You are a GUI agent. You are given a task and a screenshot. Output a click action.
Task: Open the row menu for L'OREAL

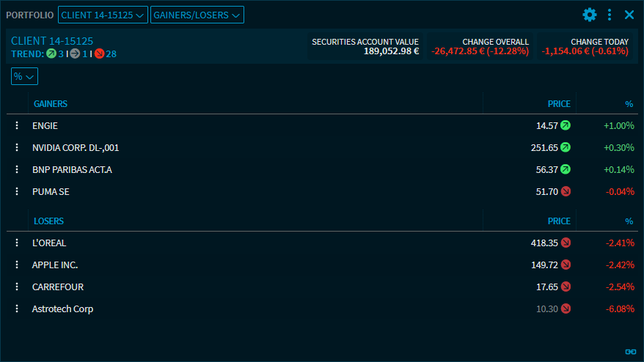pos(17,243)
